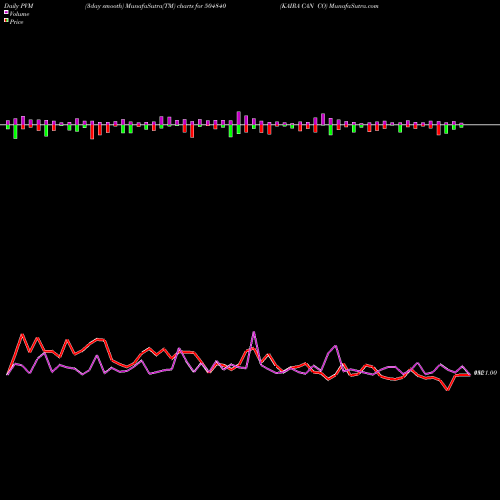The width and height of the screenshot is (500, 500).
Task: Select the Price legend label
Action: click(x=16, y=22)
